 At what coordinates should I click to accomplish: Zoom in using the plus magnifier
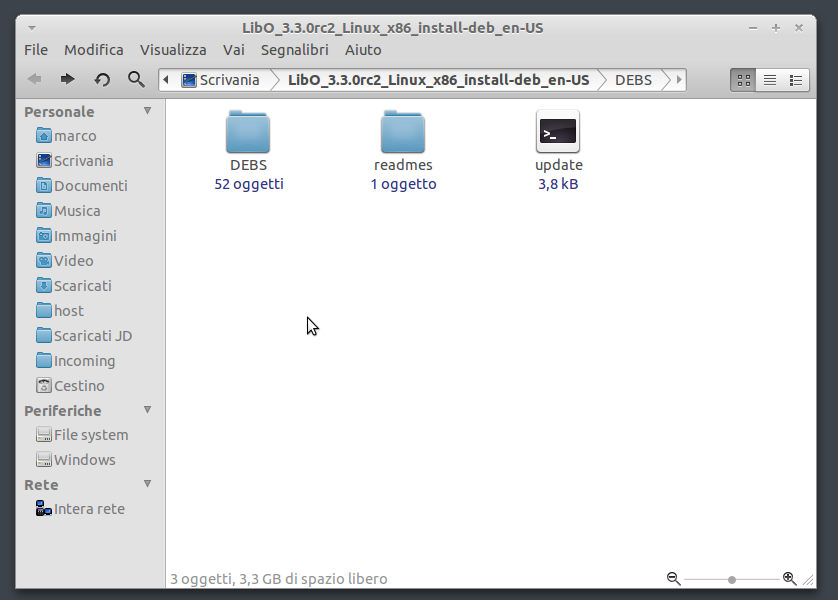click(x=789, y=579)
